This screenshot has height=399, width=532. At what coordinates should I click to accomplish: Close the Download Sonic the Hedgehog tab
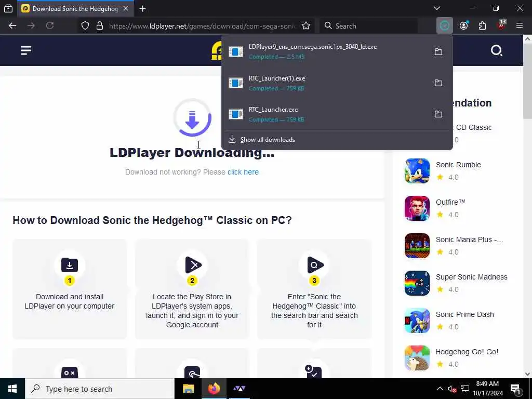126,9
